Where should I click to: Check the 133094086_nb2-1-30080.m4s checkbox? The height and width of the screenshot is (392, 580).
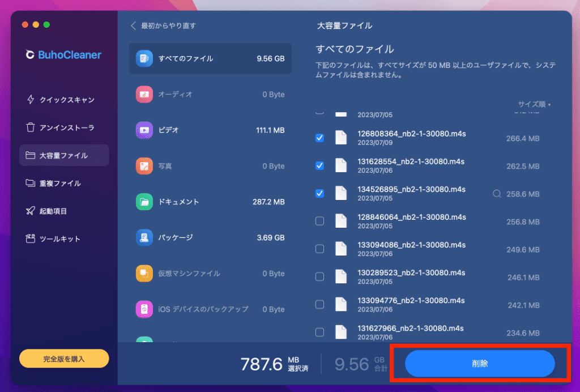coord(319,249)
